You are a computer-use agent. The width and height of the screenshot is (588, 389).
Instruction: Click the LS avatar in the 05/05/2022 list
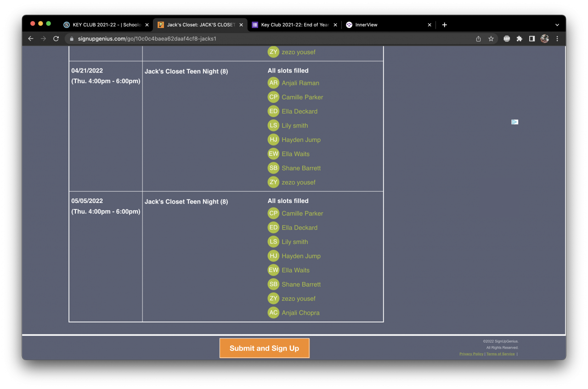pos(273,242)
